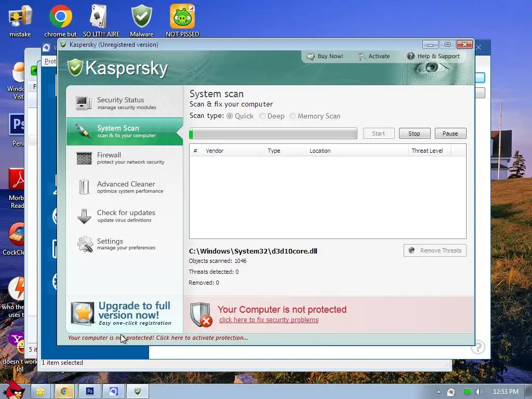
Task: Click the Buy Now cart icon
Action: [311, 56]
